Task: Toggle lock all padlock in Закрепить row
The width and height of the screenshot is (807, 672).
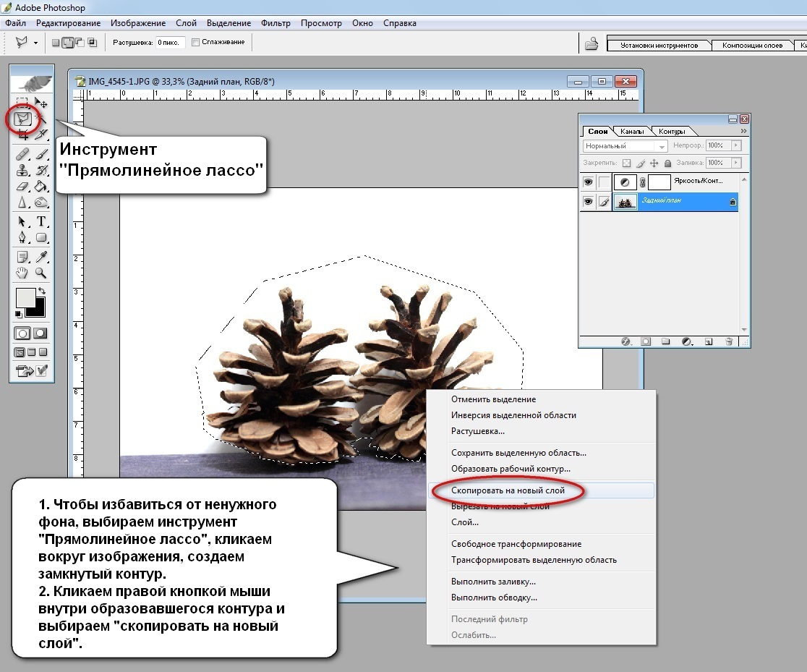Action: [667, 163]
